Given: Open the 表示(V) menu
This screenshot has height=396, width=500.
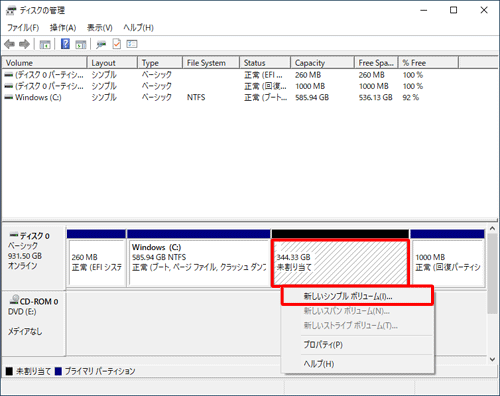Looking at the screenshot, I should point(100,27).
